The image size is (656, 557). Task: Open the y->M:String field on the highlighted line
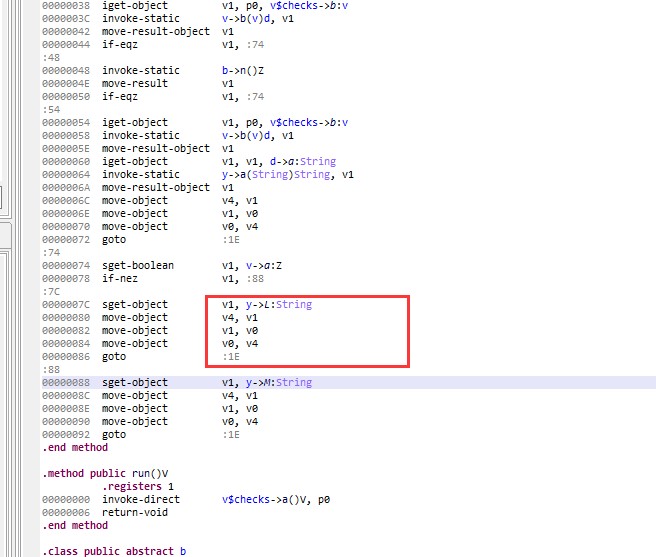coord(279,382)
